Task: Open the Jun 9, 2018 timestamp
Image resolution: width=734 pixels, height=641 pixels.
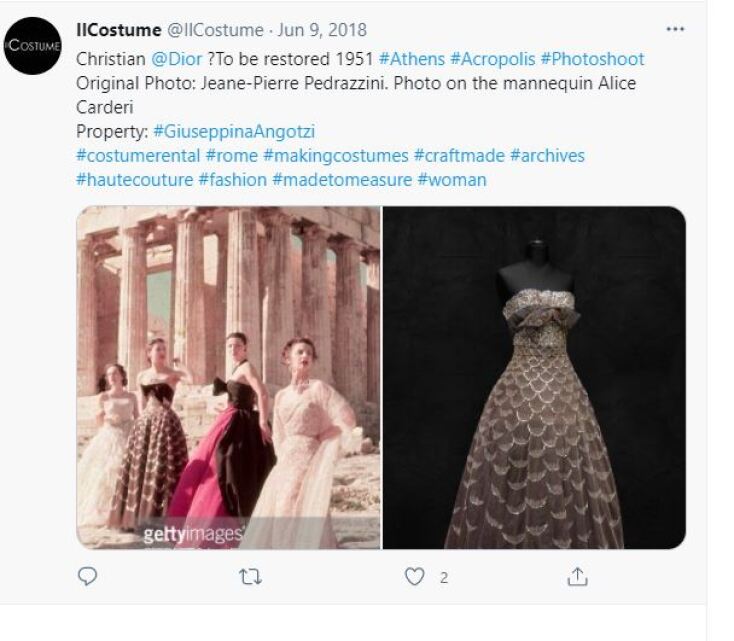Action: coord(322,30)
